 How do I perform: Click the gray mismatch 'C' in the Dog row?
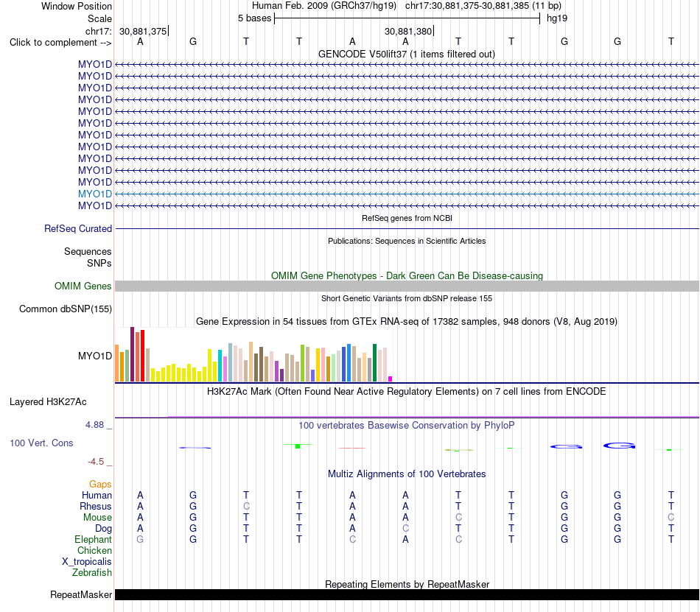click(x=405, y=529)
